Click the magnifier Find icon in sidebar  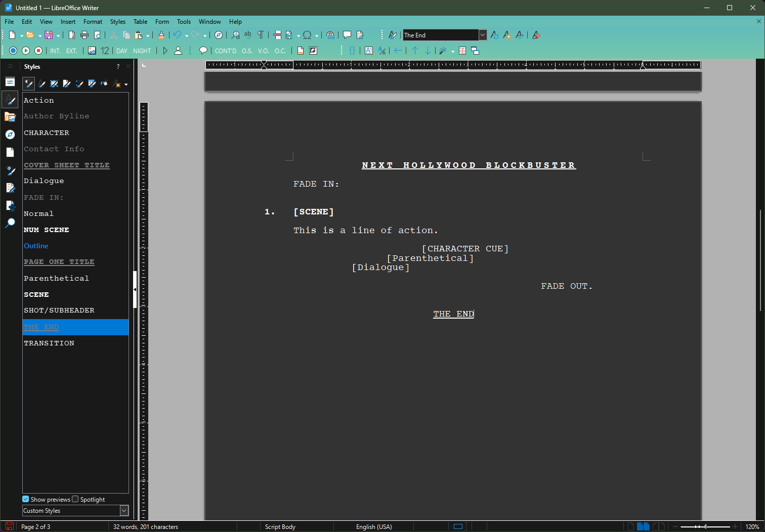[10, 223]
